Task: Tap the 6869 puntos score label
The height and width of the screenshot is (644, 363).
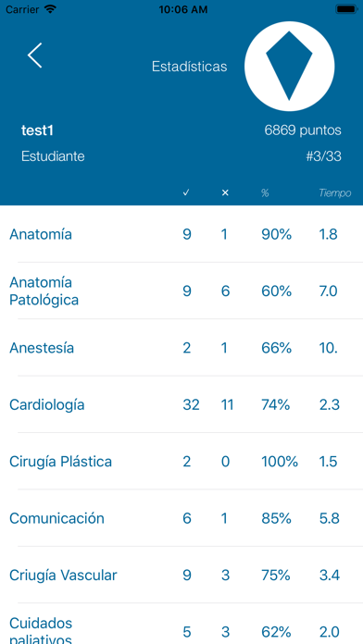Action: click(x=303, y=130)
